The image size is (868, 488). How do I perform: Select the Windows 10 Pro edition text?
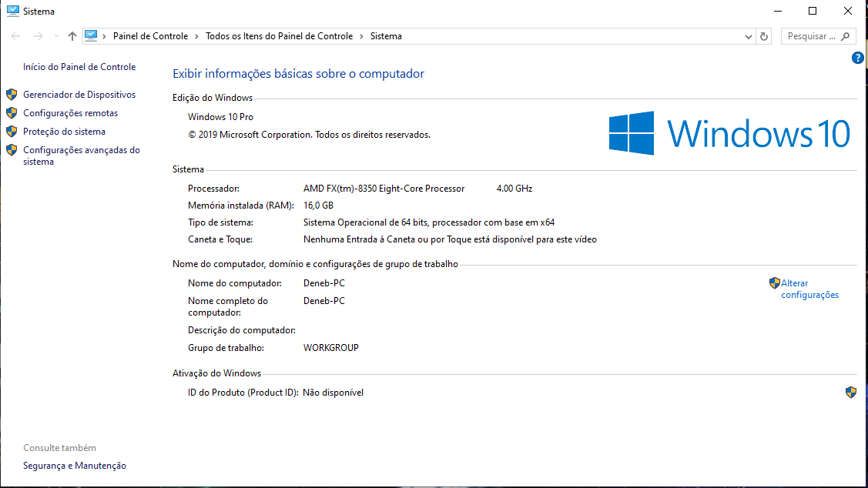tap(220, 117)
